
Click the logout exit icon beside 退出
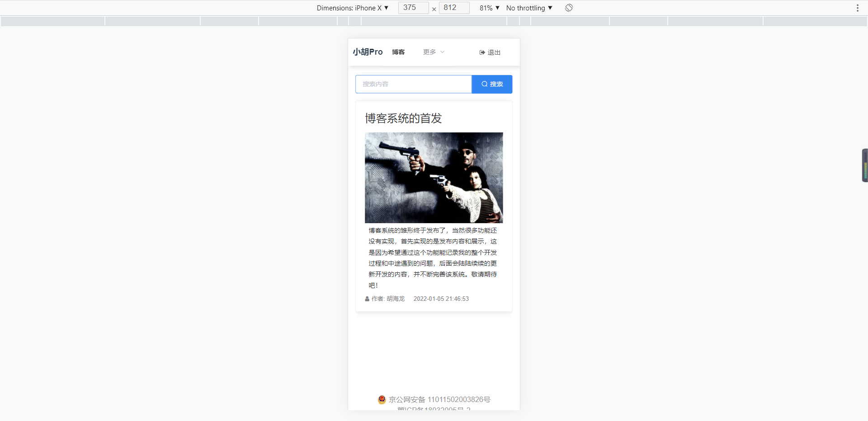click(x=481, y=52)
